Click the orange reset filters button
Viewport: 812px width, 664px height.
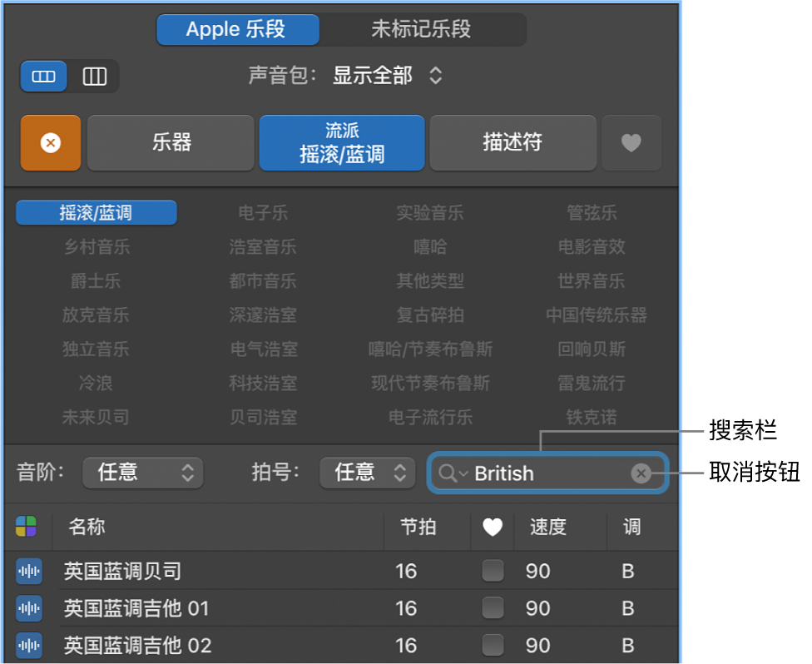[x=51, y=143]
